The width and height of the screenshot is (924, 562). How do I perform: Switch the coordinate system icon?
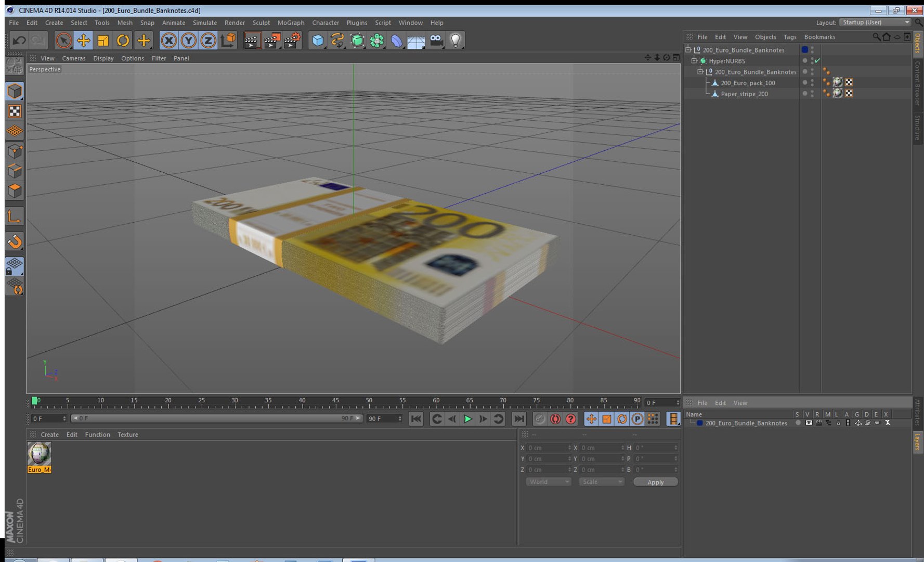(x=228, y=40)
